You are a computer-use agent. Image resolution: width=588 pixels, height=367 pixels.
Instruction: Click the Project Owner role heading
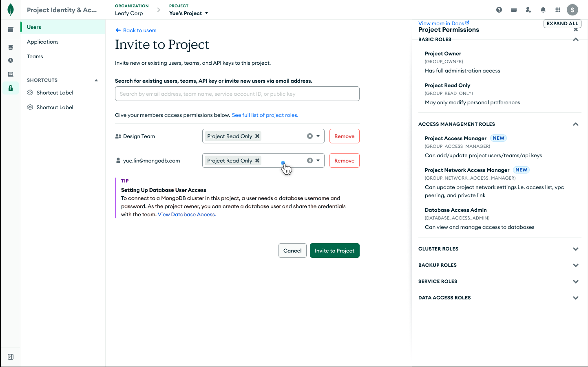pyautogui.click(x=443, y=53)
